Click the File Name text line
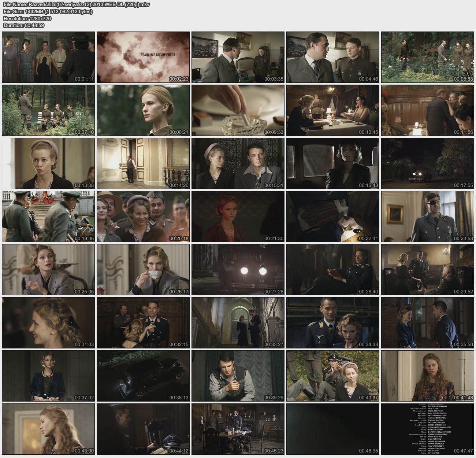The height and width of the screenshot is (458, 476). [x=77, y=5]
